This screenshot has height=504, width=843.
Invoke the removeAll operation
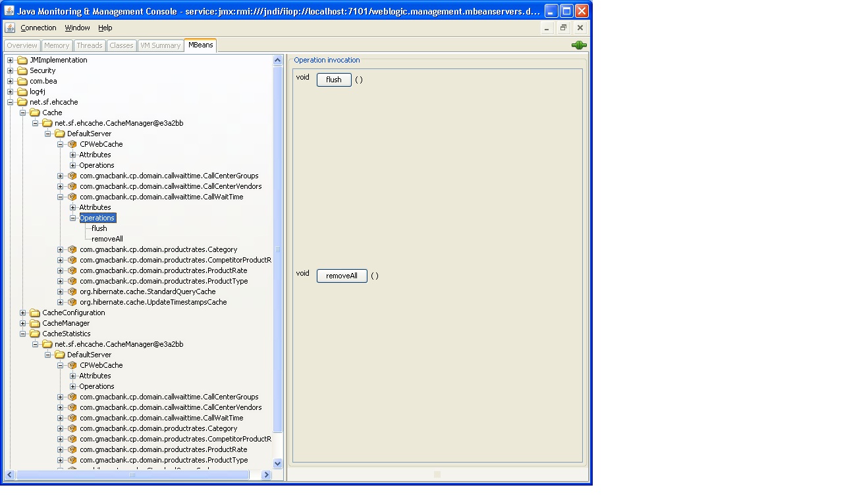coord(342,276)
